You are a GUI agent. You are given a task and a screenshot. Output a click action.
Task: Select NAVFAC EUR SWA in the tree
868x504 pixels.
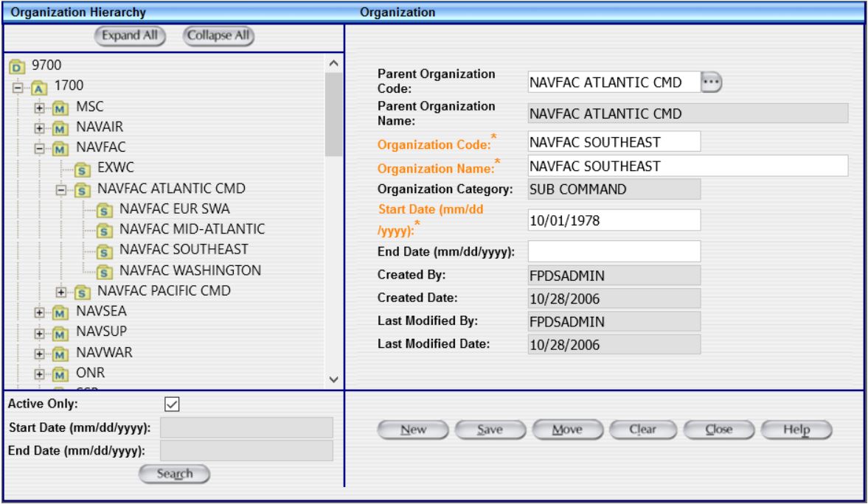(174, 209)
